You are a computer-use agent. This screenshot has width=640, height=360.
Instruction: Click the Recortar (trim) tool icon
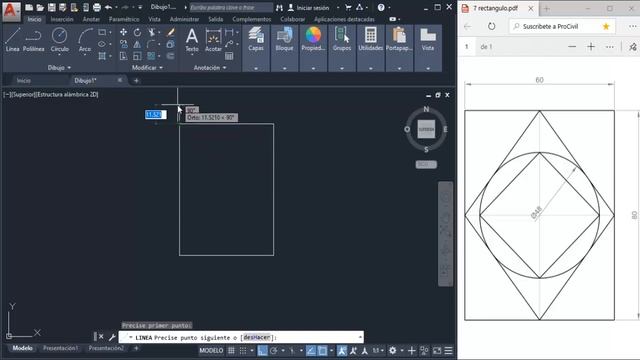[x=151, y=32]
